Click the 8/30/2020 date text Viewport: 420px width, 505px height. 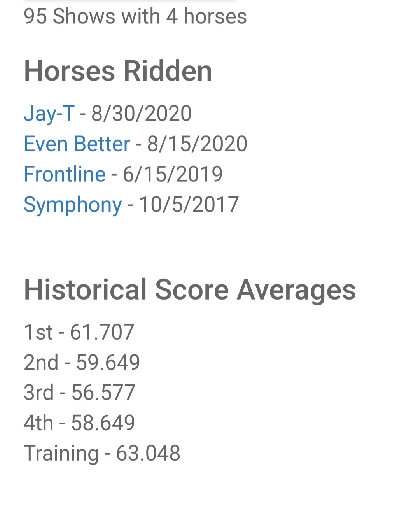pos(142,114)
